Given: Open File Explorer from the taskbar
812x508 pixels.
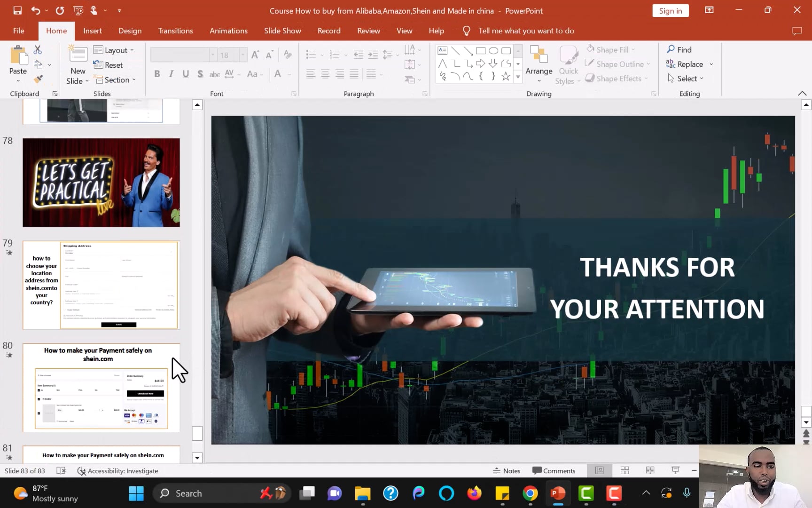Looking at the screenshot, I should pos(362,493).
